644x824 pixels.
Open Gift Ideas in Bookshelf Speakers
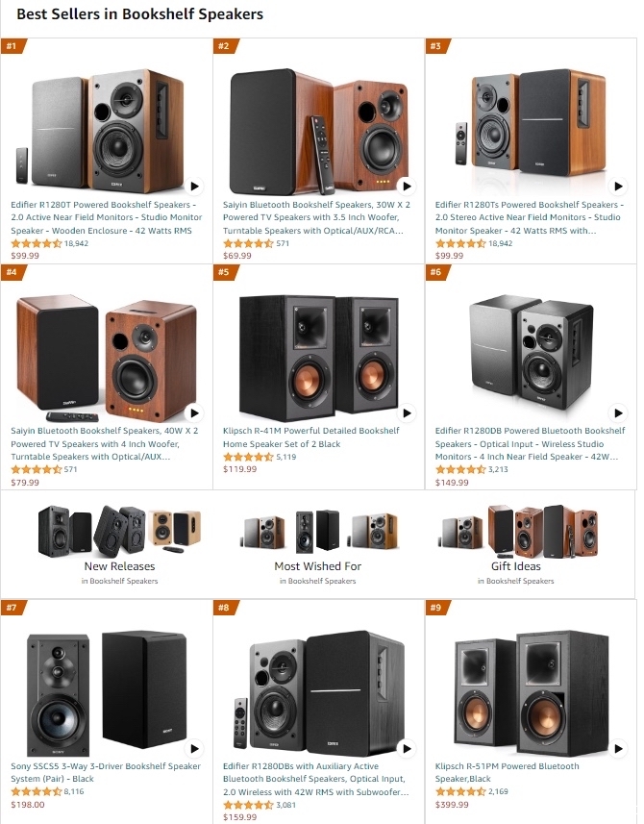pos(516,566)
